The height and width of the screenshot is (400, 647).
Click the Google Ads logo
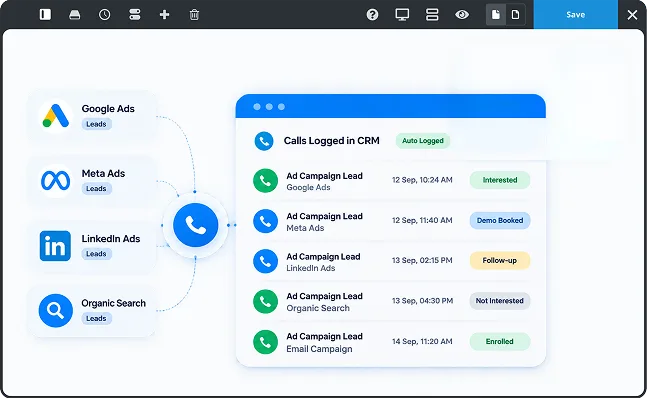click(56, 116)
